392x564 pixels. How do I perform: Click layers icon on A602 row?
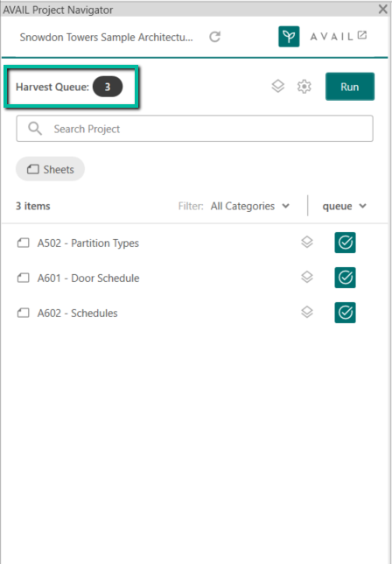(307, 312)
